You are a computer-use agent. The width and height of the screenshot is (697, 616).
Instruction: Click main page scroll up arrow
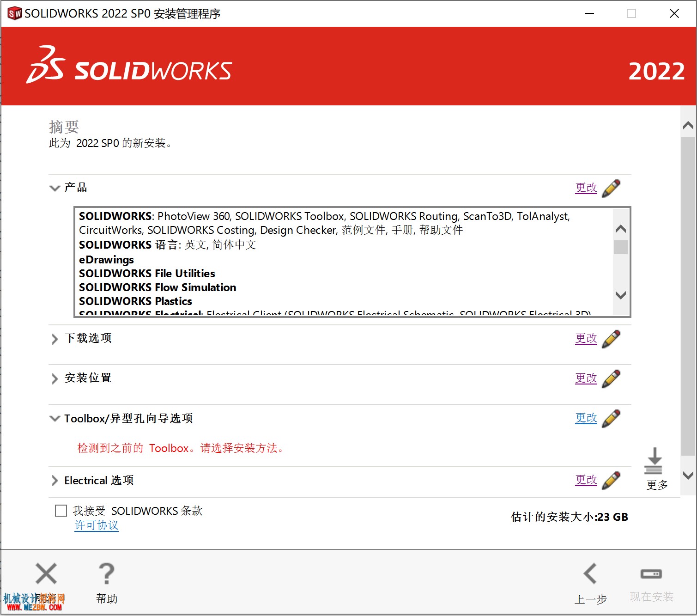688,125
